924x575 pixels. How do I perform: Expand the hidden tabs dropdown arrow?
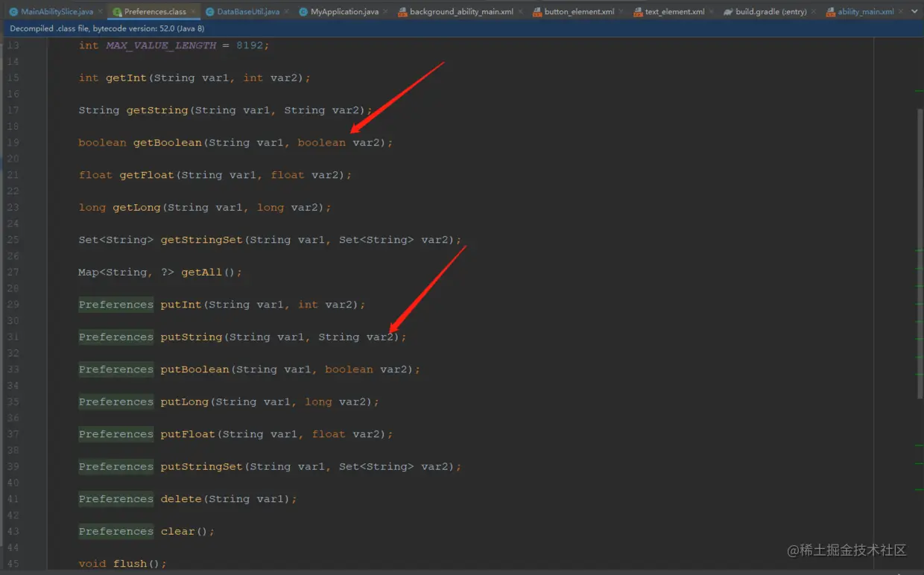pyautogui.click(x=914, y=12)
